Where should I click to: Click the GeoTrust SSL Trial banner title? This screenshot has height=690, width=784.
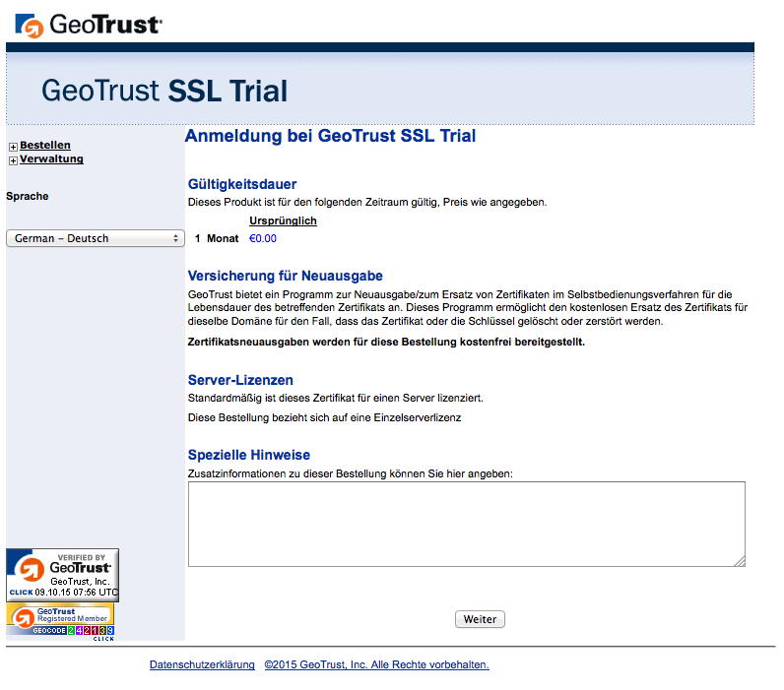click(164, 91)
